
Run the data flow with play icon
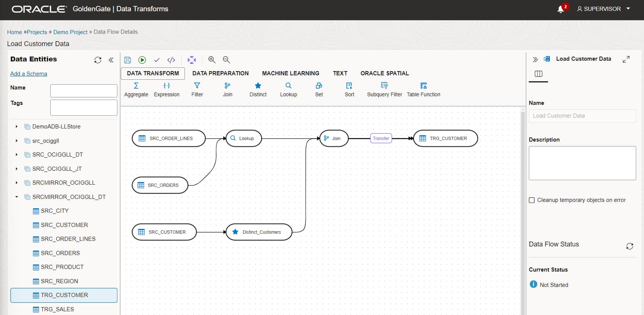click(x=142, y=60)
